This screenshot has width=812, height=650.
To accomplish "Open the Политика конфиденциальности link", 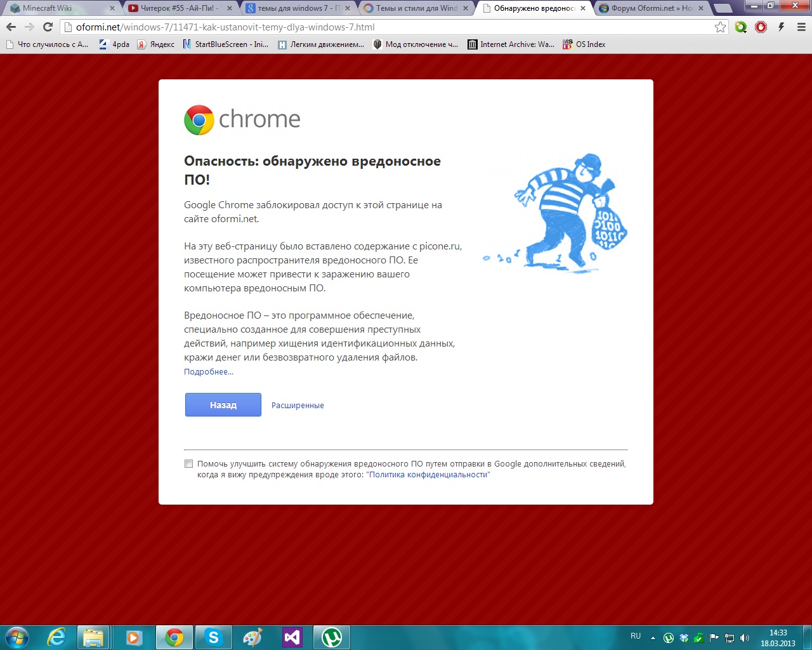I will tap(428, 475).
